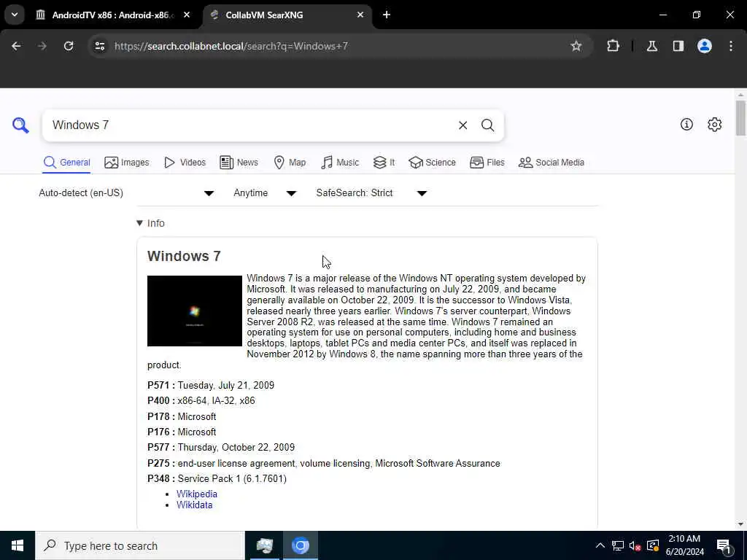The image size is (747, 560).
Task: Click the Windows 7 infobox heading
Action: (x=184, y=256)
